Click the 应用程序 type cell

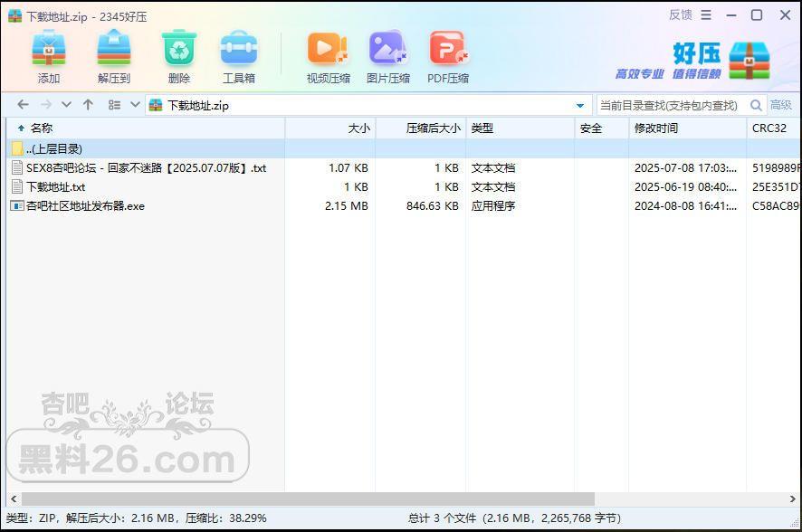coord(493,206)
